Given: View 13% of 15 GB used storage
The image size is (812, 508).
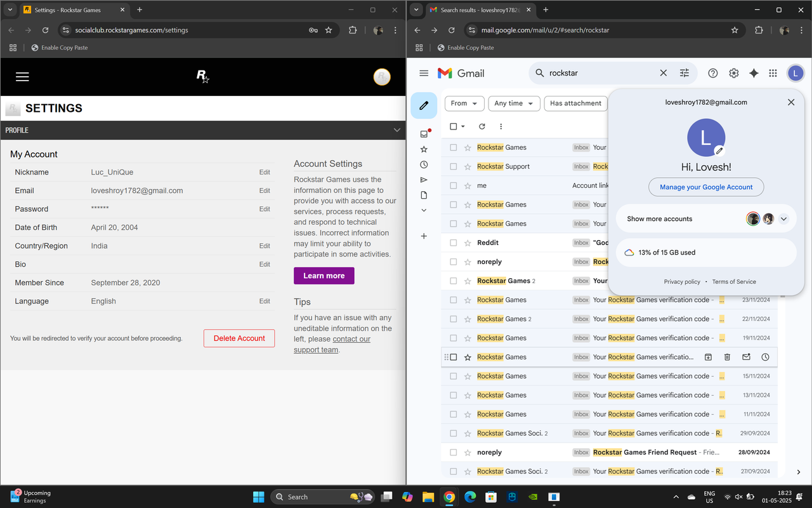Looking at the screenshot, I should (x=706, y=253).
